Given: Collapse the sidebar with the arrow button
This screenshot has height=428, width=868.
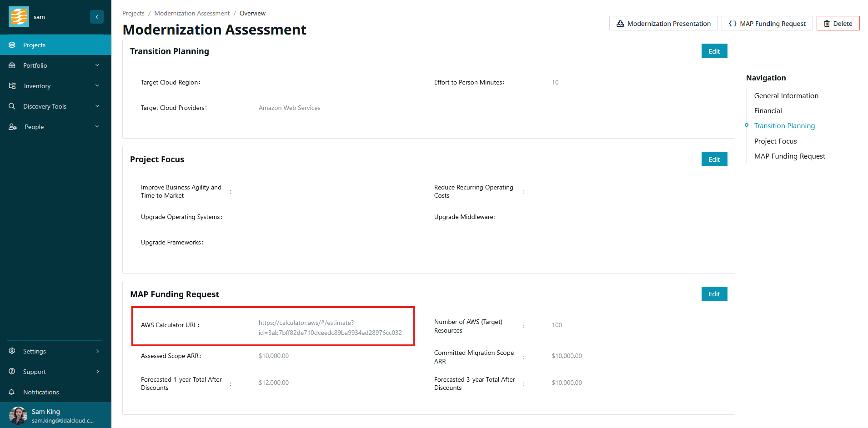Looking at the screenshot, I should [97, 17].
